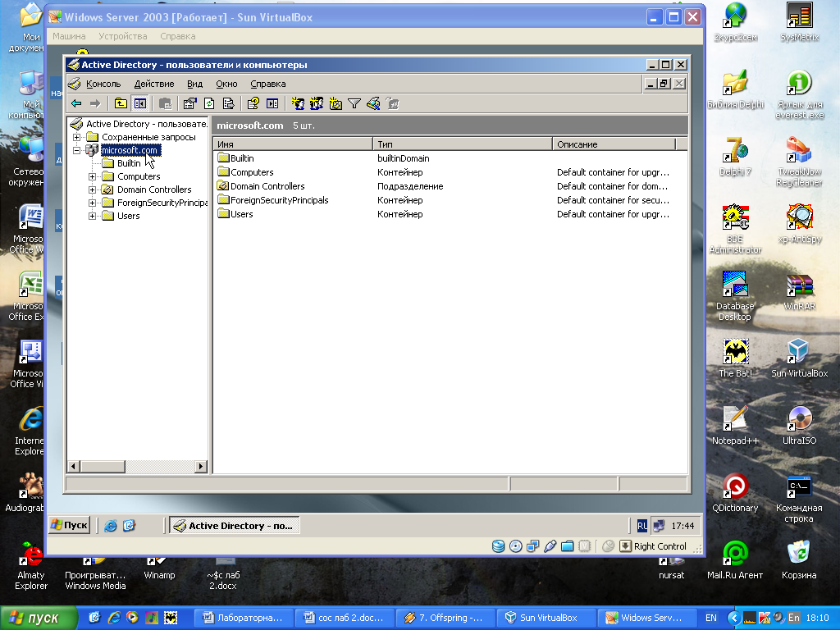Expand the Domain Controllers tree node
The width and height of the screenshot is (840, 630).
click(x=92, y=189)
